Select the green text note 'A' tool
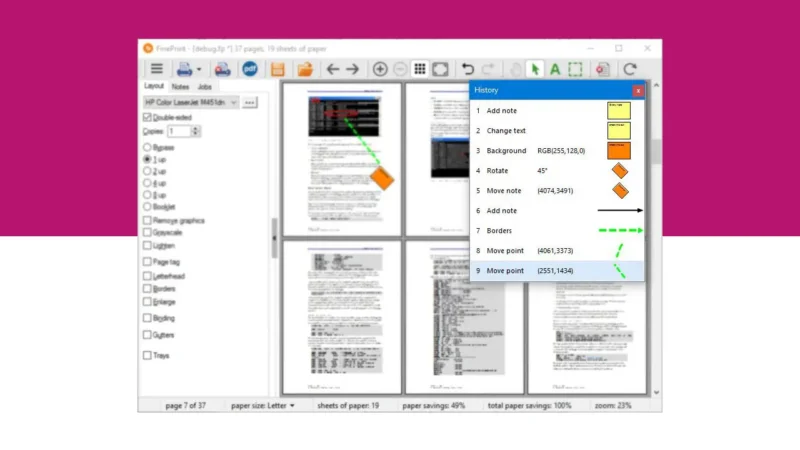800x450 pixels. (x=555, y=69)
